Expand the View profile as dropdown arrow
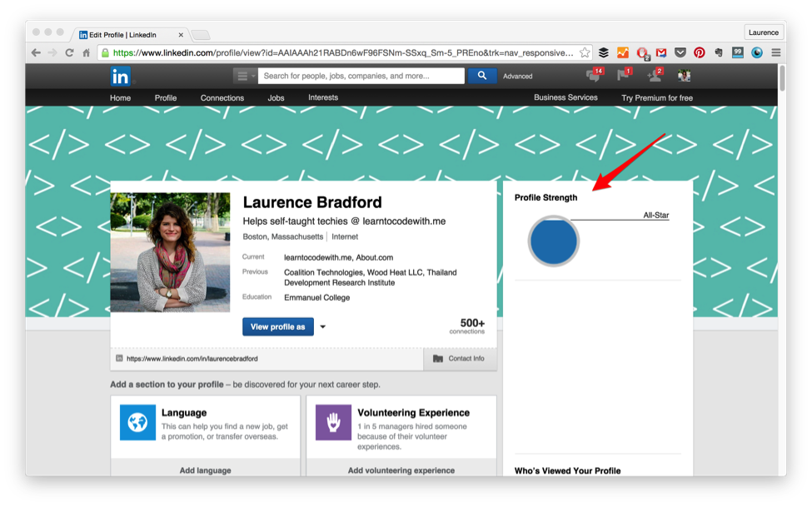 322,326
